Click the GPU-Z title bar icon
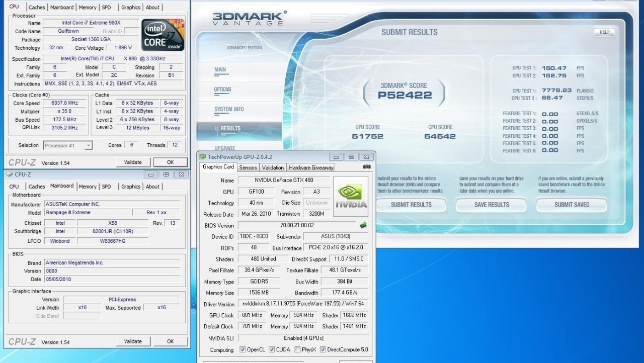 pyautogui.click(x=203, y=157)
